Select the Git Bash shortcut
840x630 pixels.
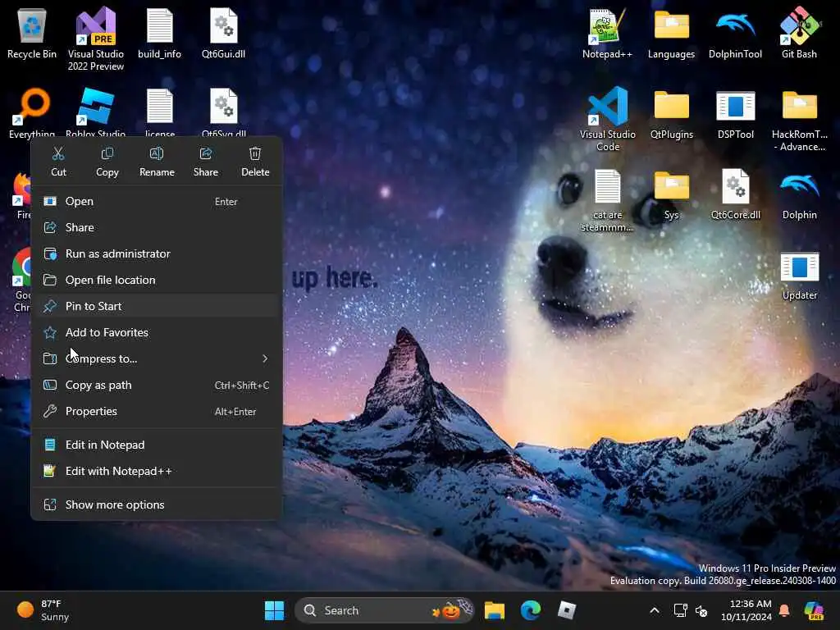point(799,33)
